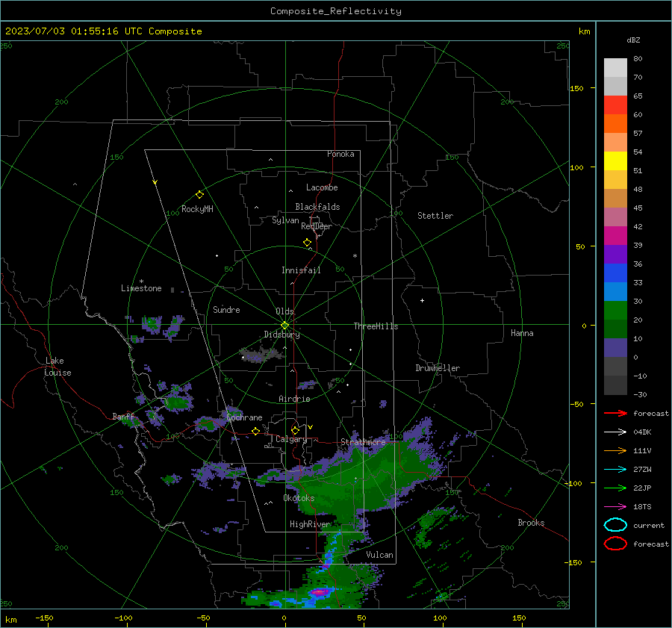The height and width of the screenshot is (628, 672).
Task: Click the asterisk marker above Limestone
Action: pos(141,282)
